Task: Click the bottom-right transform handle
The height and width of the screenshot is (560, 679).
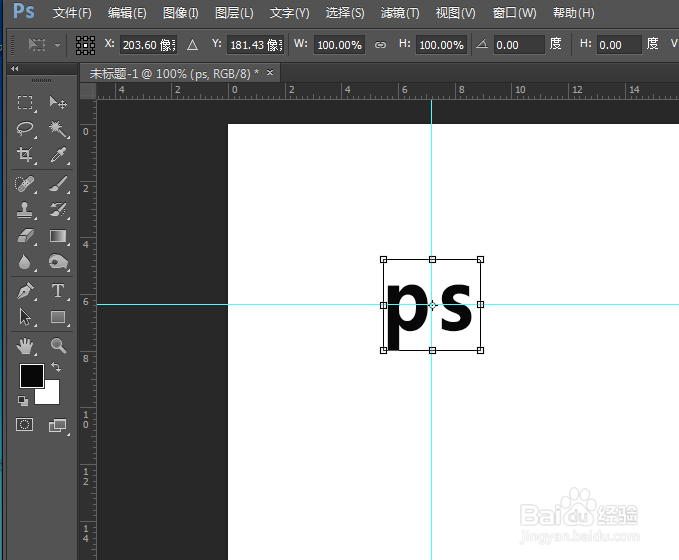Action: (x=480, y=350)
